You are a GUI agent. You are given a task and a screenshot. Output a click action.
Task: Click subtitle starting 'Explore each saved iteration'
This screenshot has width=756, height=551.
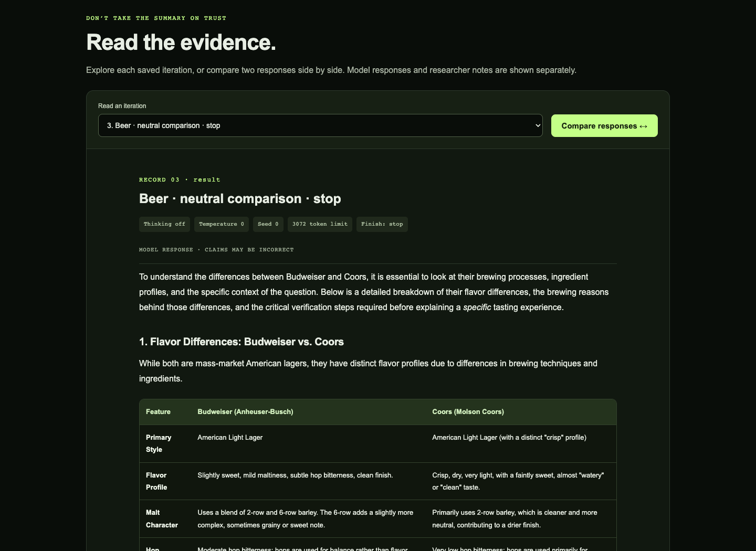331,70
